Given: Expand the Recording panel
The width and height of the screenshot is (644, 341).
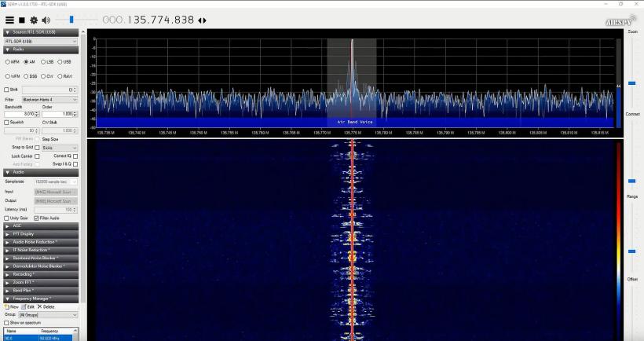Looking at the screenshot, I should (x=41, y=274).
